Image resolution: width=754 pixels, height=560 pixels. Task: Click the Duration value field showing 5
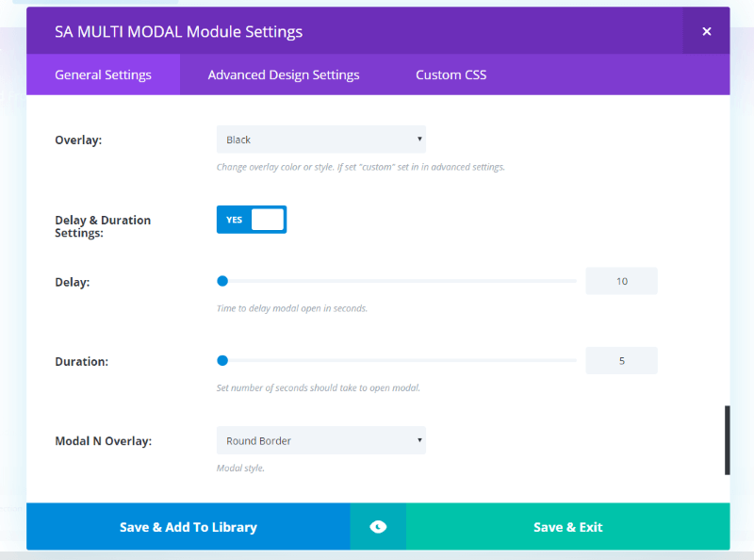pos(621,360)
